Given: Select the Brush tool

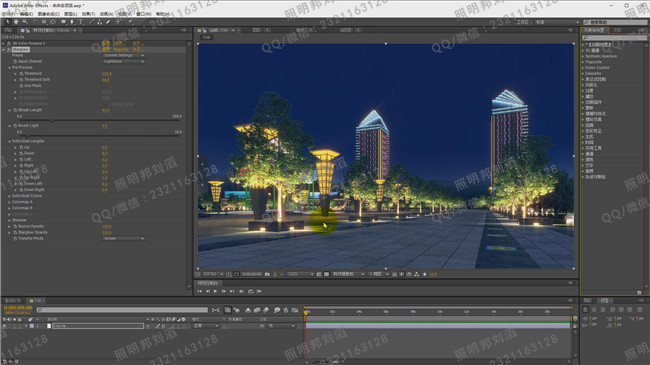Looking at the screenshot, I should (92, 22).
